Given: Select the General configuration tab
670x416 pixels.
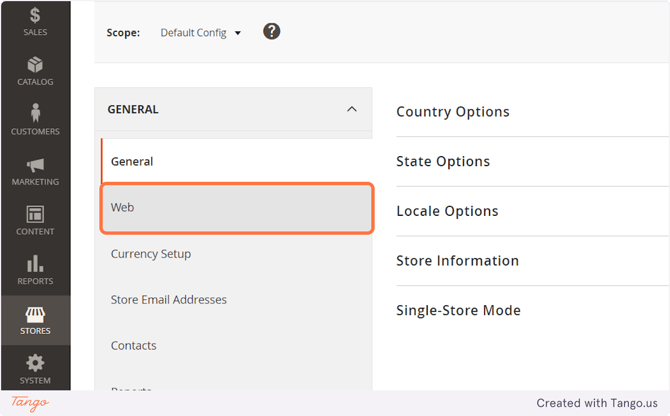Looking at the screenshot, I should [237, 161].
